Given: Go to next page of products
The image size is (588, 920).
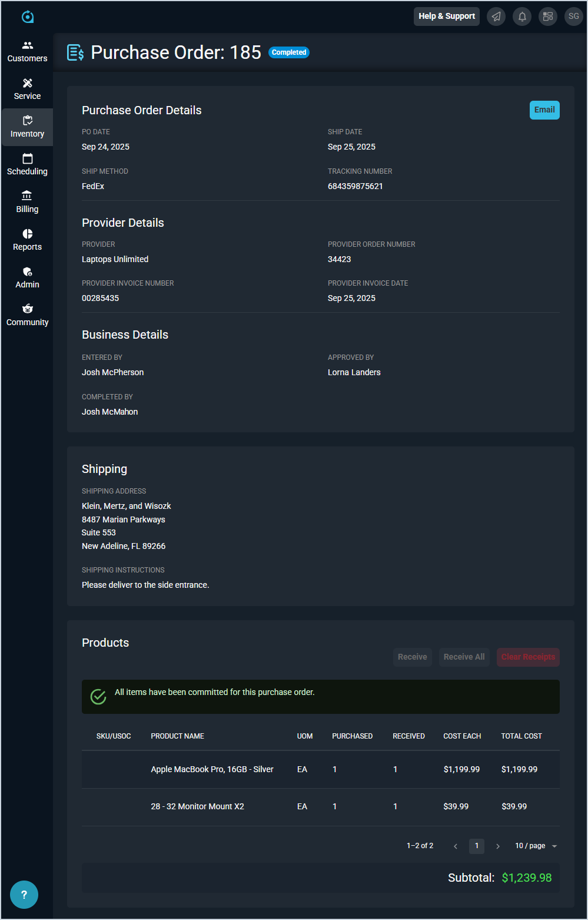Looking at the screenshot, I should click(498, 846).
